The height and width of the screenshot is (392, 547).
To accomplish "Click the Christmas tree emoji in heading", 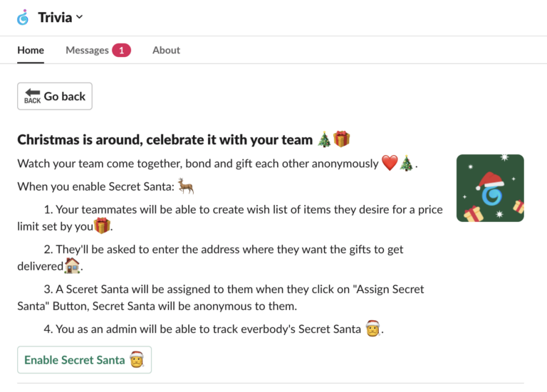I will (324, 139).
